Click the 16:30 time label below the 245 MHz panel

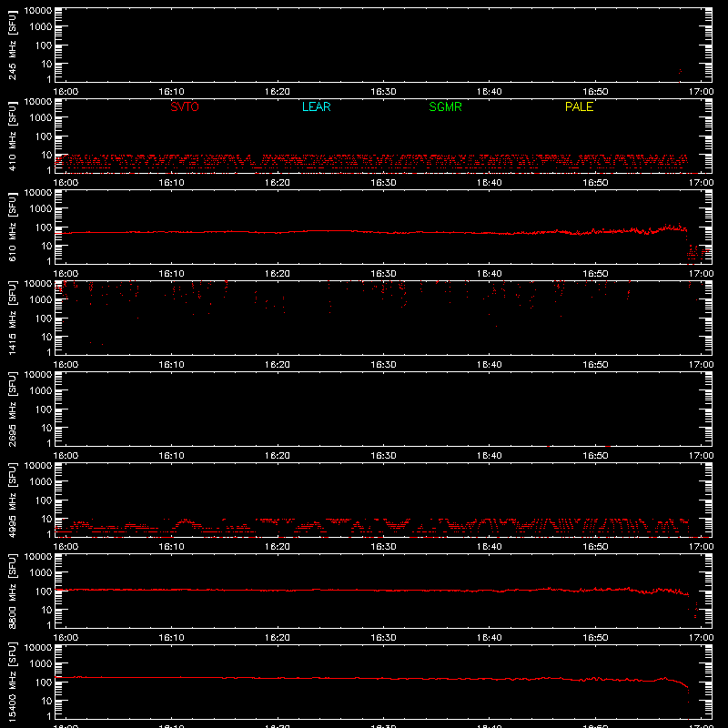coord(383,92)
